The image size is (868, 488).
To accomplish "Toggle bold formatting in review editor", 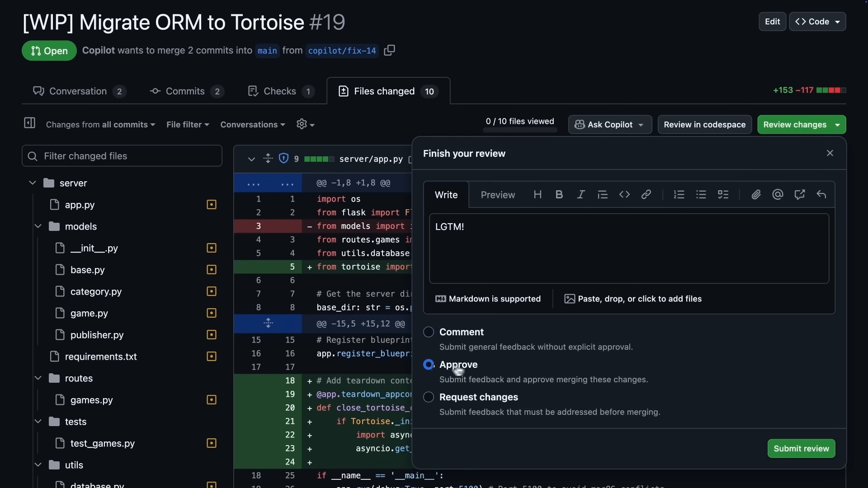I will pos(559,195).
